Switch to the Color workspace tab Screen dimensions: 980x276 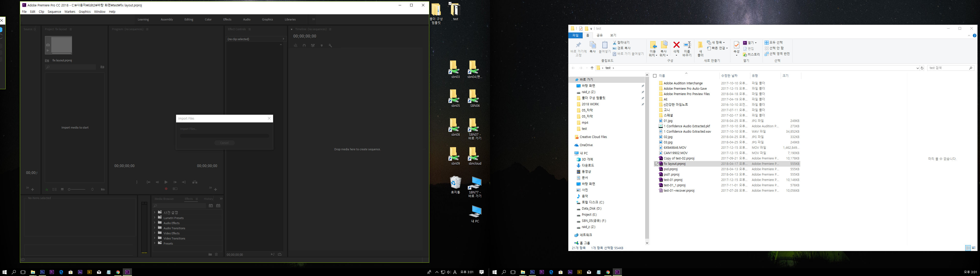click(x=208, y=19)
